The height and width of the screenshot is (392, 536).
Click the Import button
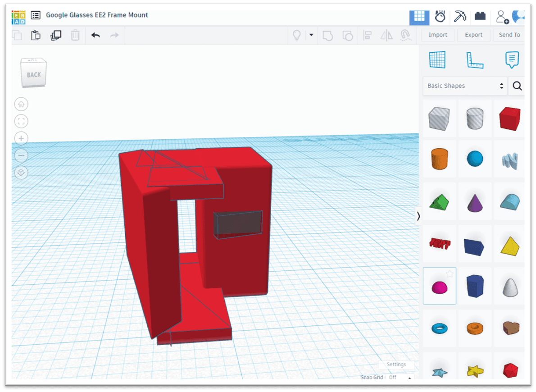[438, 35]
